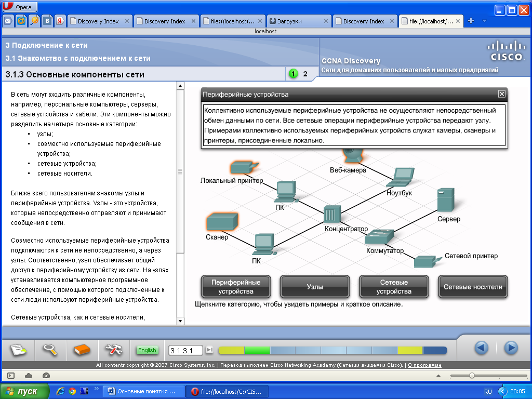Click the zoom slider handle in status bar
The height and width of the screenshot is (399, 532).
(472, 376)
